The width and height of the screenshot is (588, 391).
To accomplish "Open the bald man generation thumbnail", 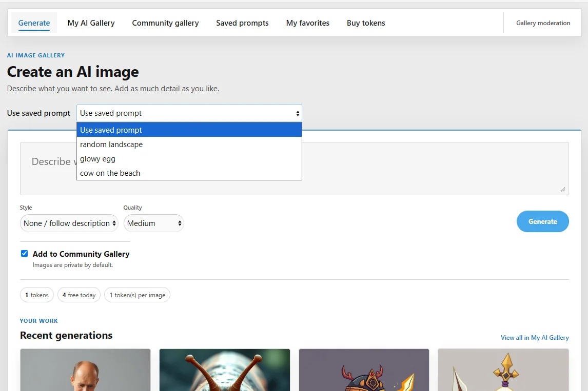I will click(x=86, y=370).
